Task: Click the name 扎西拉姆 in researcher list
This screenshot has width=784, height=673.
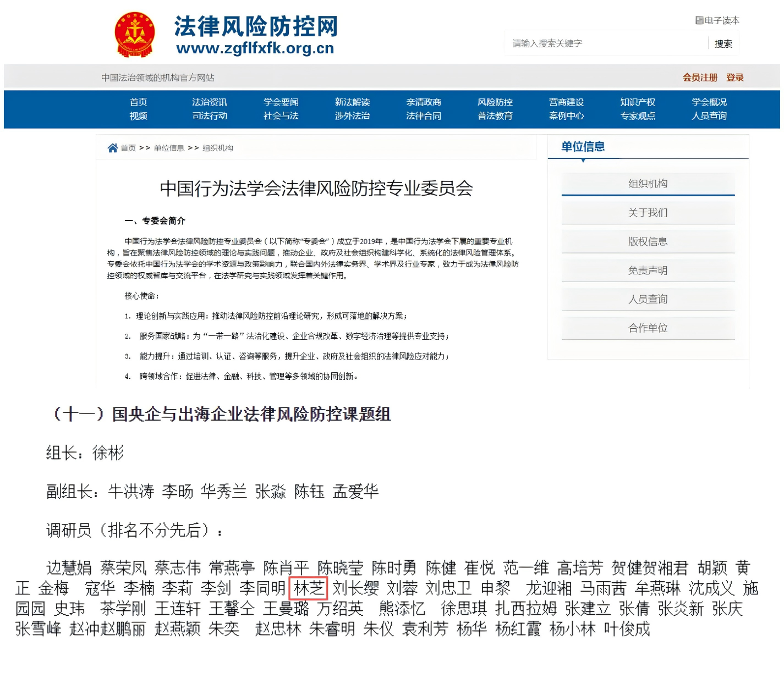Action: coord(526,608)
